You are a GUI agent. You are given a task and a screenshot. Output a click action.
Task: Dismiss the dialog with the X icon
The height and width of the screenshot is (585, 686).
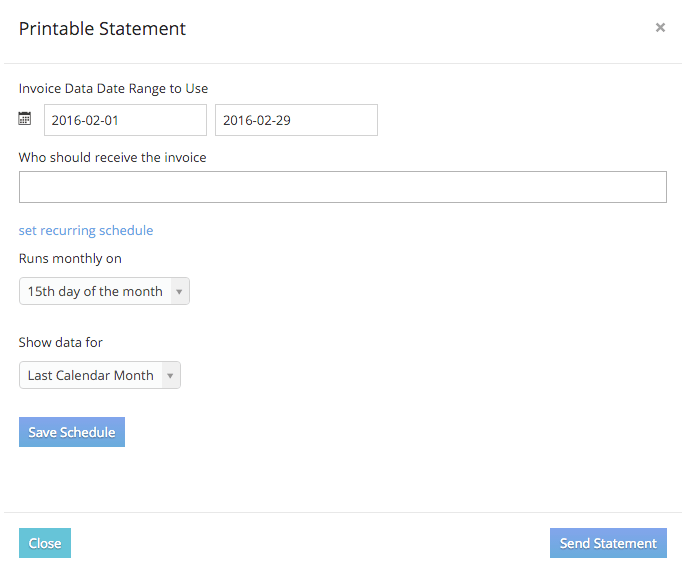tap(660, 28)
